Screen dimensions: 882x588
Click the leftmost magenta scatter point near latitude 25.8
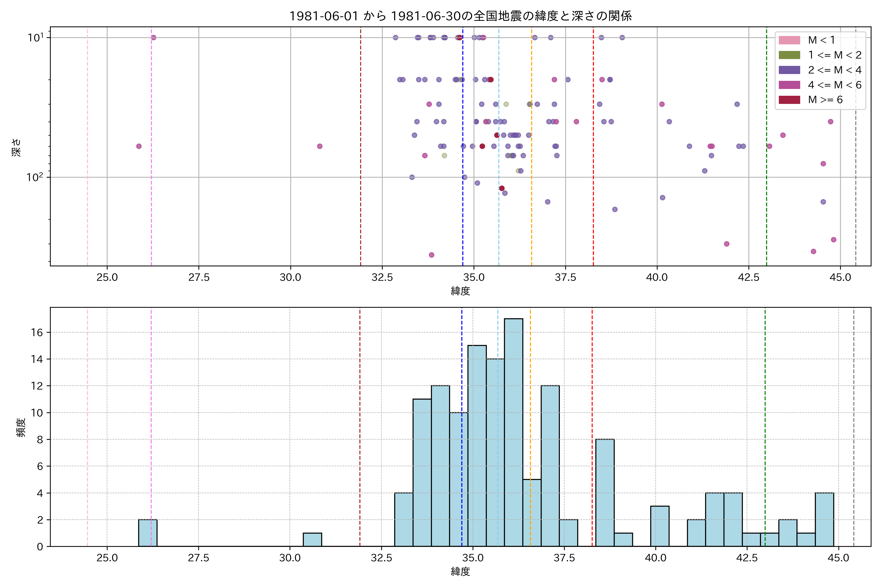[139, 146]
